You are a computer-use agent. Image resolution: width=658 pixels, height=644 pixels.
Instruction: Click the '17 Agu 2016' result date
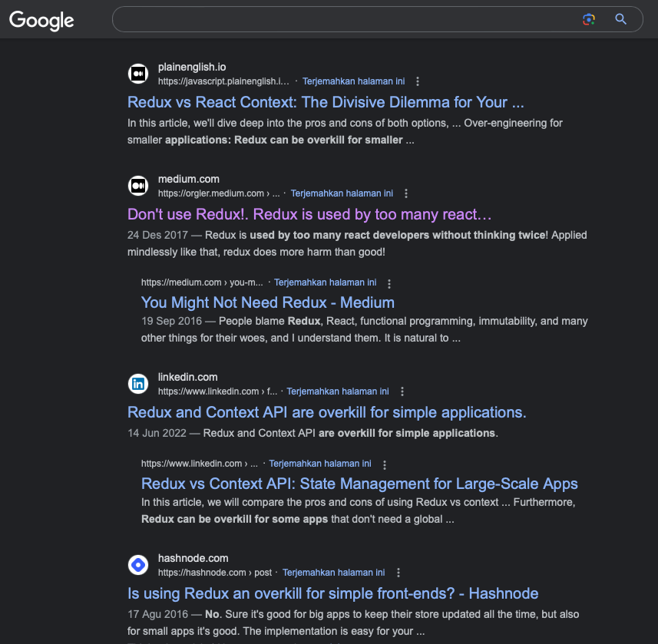pyautogui.click(x=158, y=615)
